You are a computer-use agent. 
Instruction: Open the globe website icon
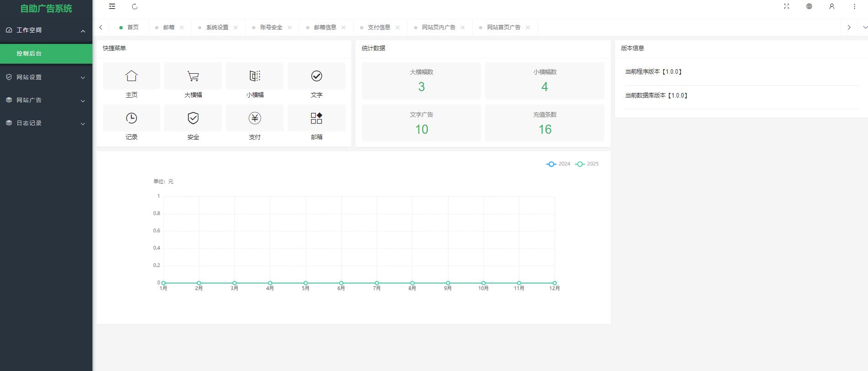809,6
